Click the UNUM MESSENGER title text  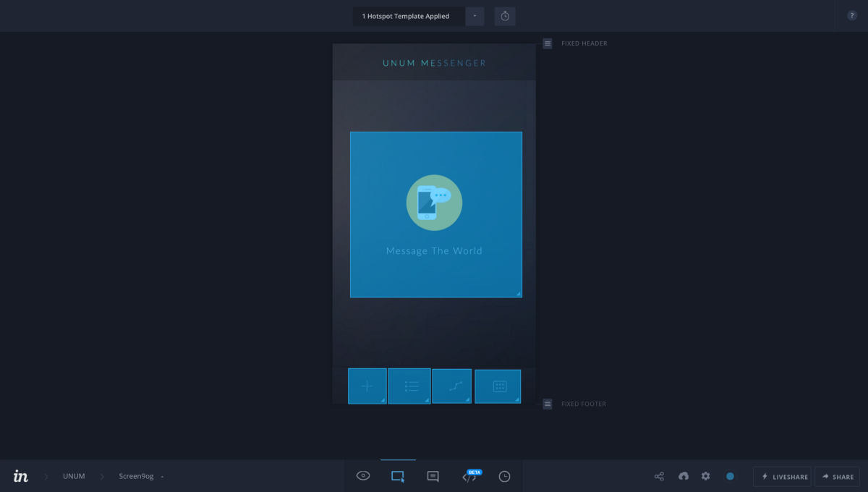pyautogui.click(x=435, y=63)
